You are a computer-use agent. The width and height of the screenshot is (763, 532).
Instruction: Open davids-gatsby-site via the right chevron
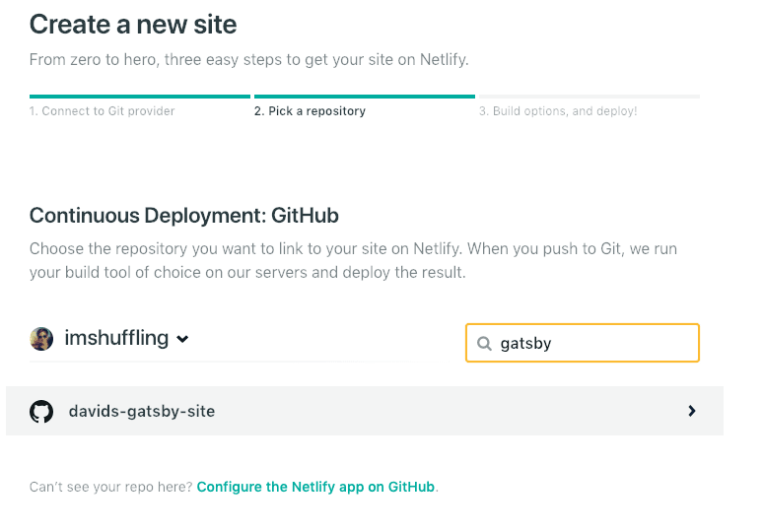(x=691, y=412)
